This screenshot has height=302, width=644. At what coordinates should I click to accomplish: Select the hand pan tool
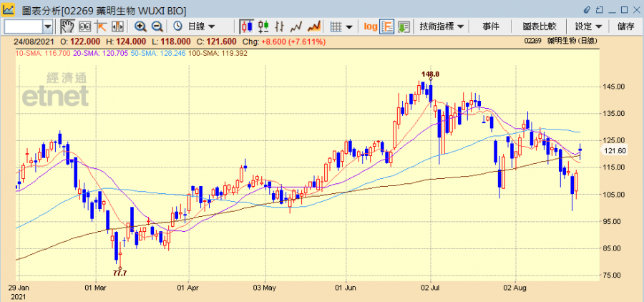67,26
